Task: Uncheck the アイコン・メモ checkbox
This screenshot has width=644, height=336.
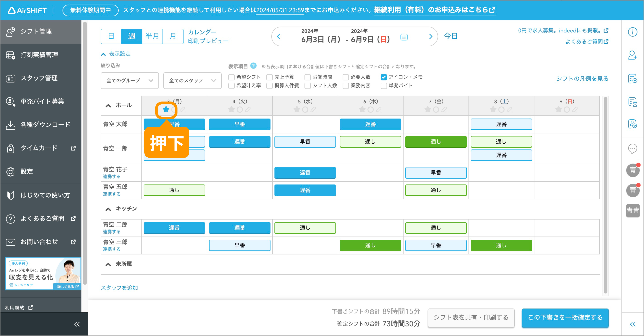Action: pos(384,77)
